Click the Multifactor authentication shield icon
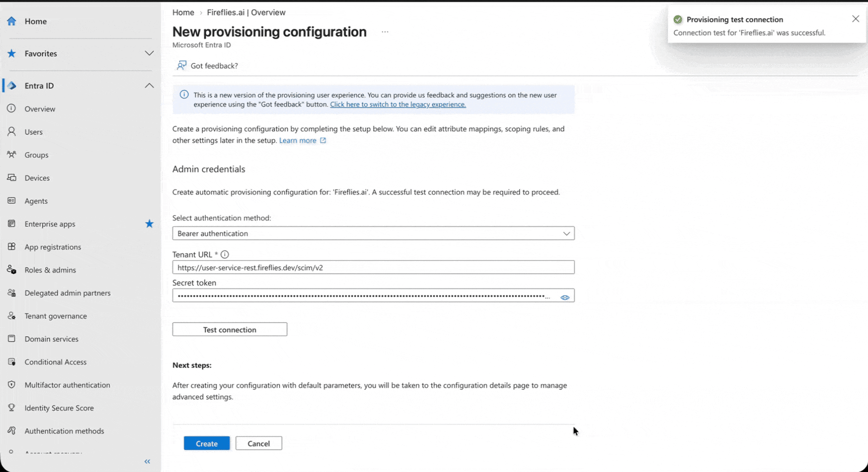This screenshot has width=868, height=472. pos(12,385)
